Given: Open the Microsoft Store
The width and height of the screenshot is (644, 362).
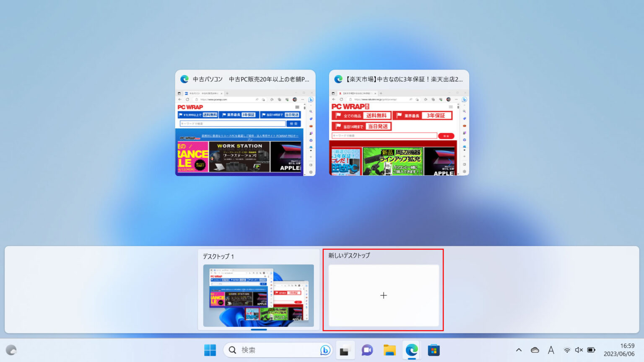Looking at the screenshot, I should pos(434,350).
